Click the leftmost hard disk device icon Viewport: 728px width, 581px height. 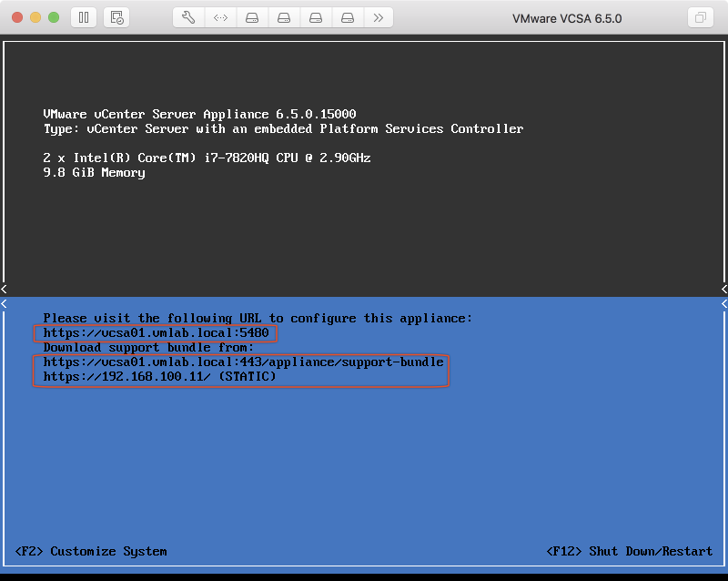pyautogui.click(x=252, y=17)
